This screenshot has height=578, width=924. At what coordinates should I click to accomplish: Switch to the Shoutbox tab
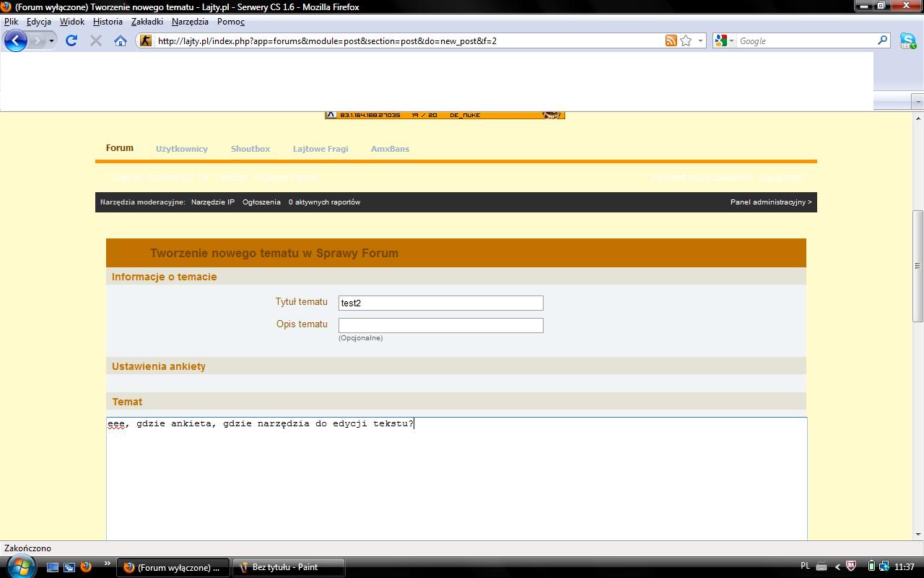click(x=250, y=149)
